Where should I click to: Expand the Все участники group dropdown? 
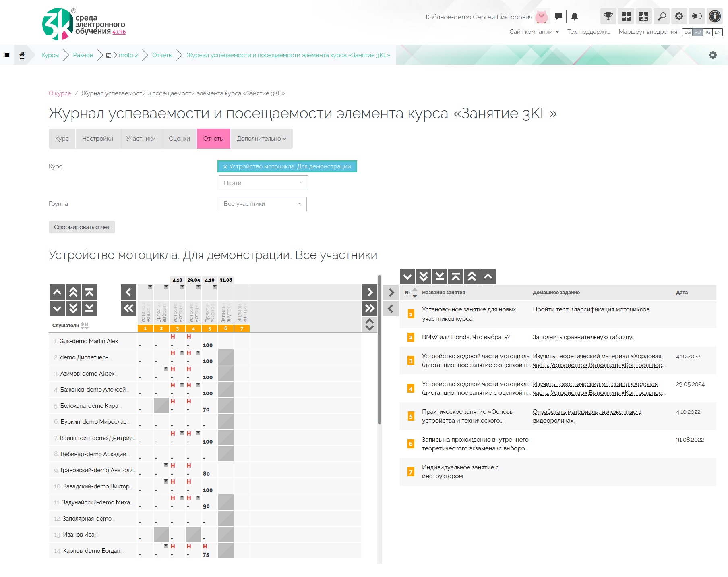[x=263, y=204]
